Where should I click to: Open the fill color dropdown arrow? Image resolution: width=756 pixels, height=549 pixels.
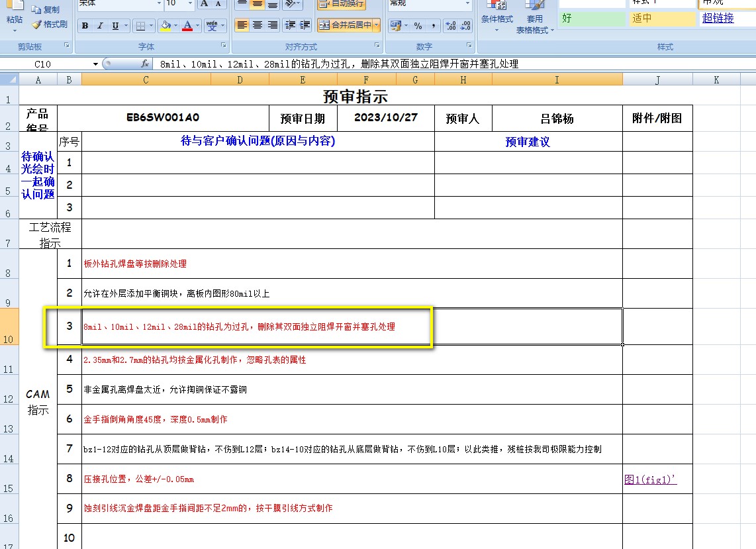click(x=175, y=26)
